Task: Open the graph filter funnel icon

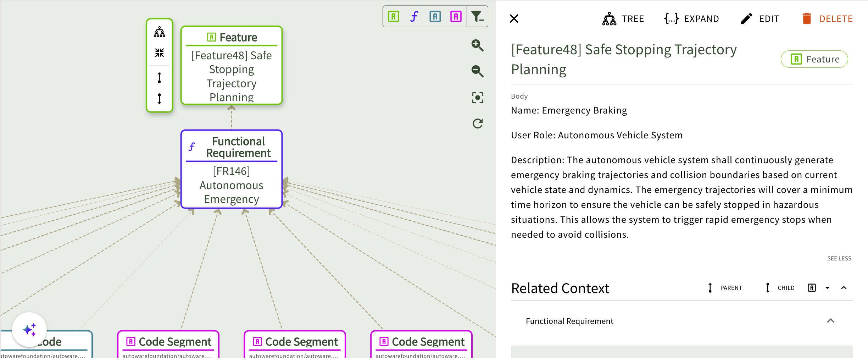Action: 477,16
